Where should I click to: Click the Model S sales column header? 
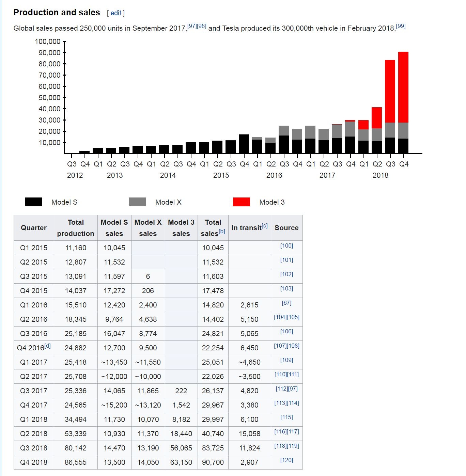[x=114, y=228]
